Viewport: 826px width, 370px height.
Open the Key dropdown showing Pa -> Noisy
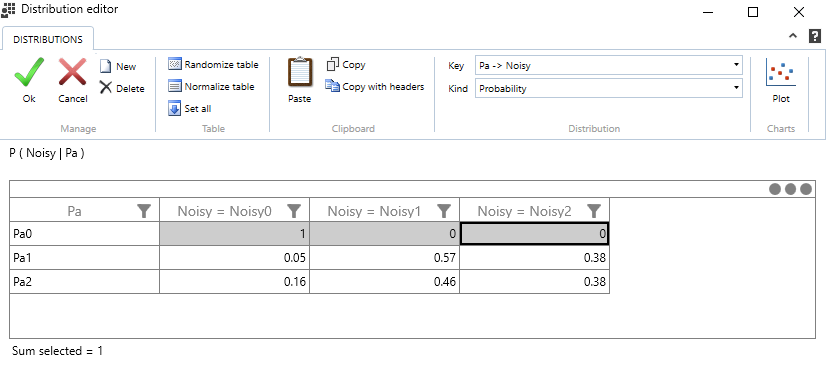point(608,65)
